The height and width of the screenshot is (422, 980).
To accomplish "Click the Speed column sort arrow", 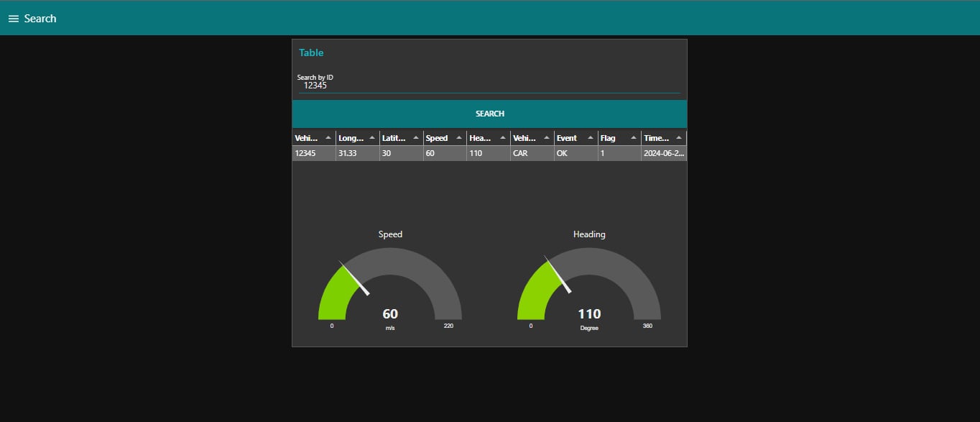I will [x=459, y=138].
